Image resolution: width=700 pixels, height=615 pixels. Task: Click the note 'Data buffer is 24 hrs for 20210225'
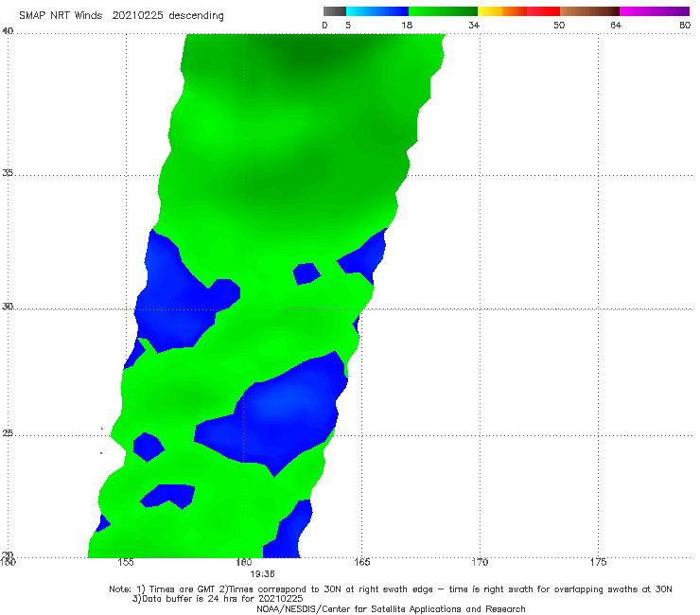(222, 599)
